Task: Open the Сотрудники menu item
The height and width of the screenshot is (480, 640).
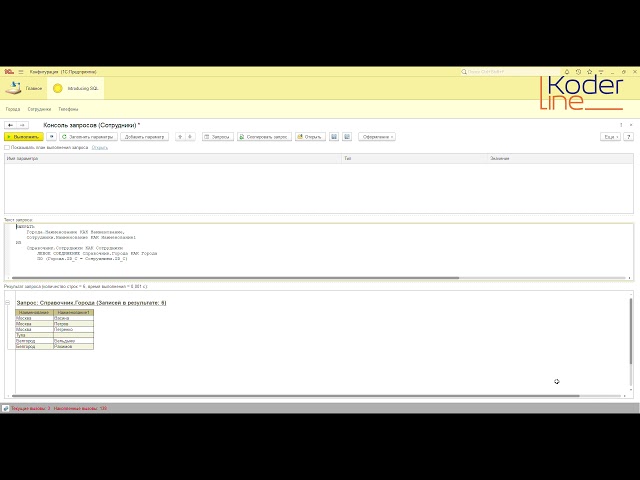Action: tap(39, 109)
